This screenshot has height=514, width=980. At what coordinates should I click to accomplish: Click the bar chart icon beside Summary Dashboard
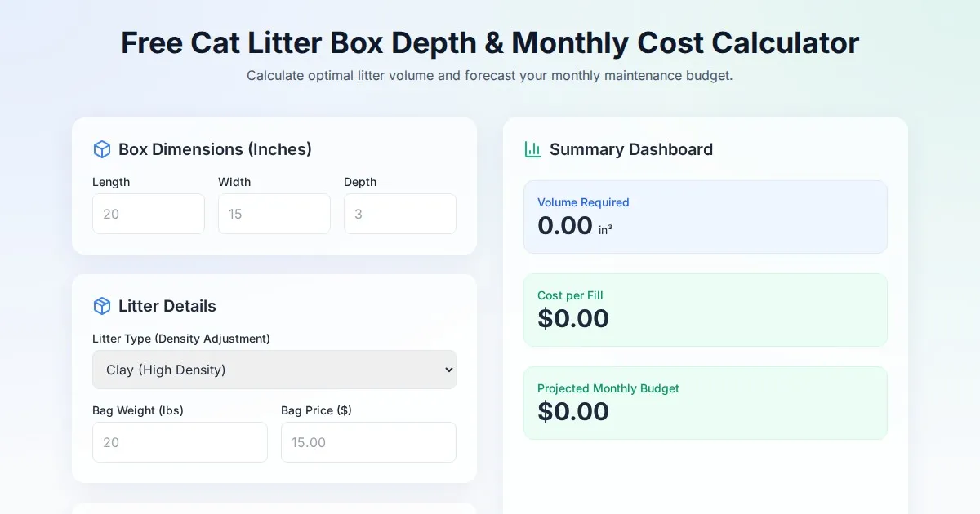tap(533, 149)
